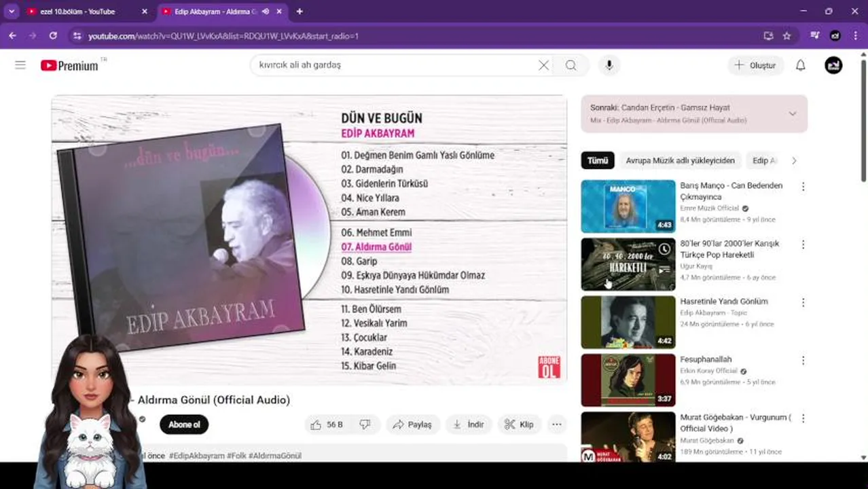Open Chrome profile icon in toolbar
This screenshot has width=868, height=489.
[835, 35]
